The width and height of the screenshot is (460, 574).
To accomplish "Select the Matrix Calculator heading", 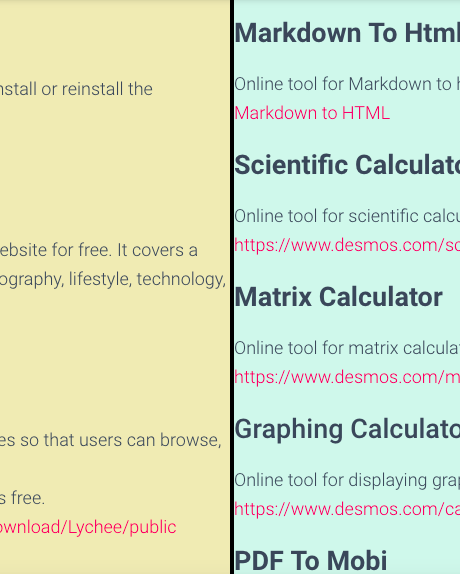I will 339,297.
